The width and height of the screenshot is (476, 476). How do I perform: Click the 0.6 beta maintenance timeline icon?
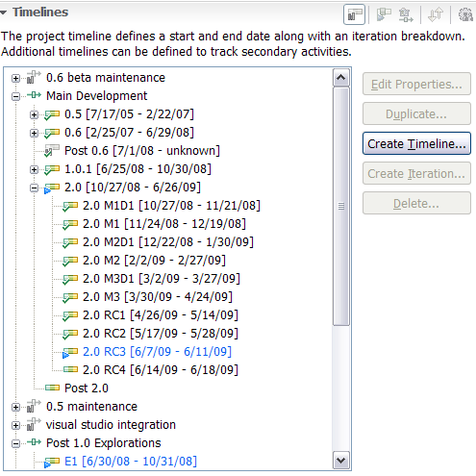click(34, 77)
